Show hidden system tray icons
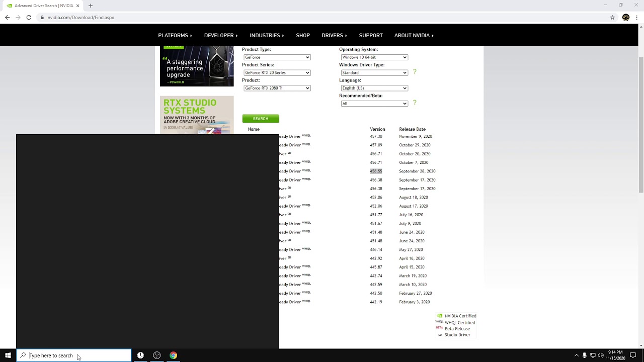 click(x=577, y=355)
